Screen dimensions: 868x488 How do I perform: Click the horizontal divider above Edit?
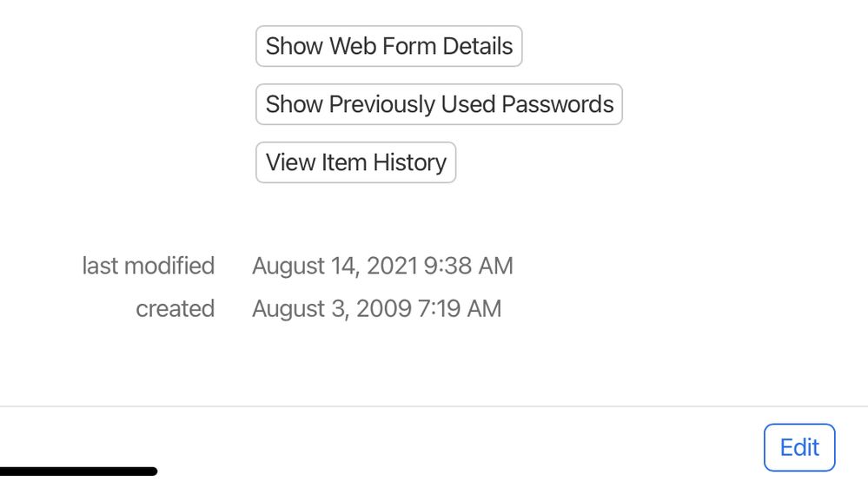(x=434, y=406)
